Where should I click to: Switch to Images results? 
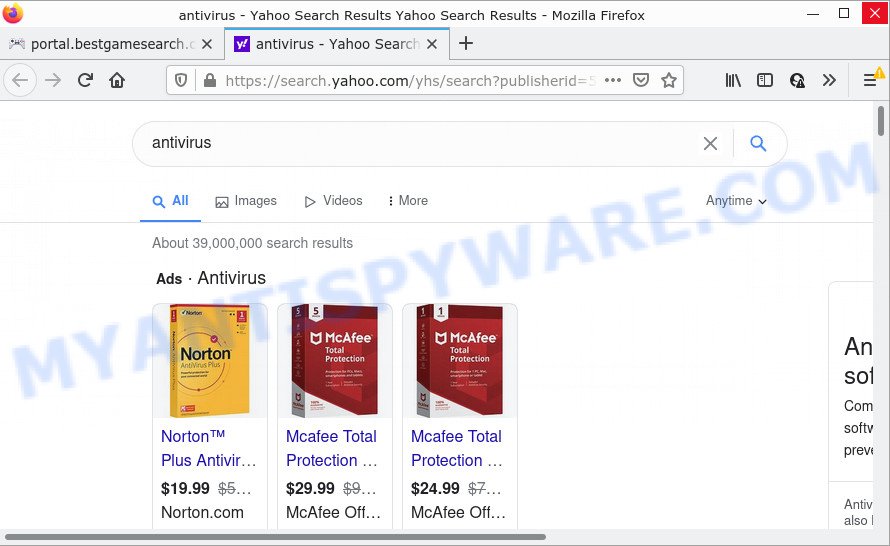coord(246,201)
